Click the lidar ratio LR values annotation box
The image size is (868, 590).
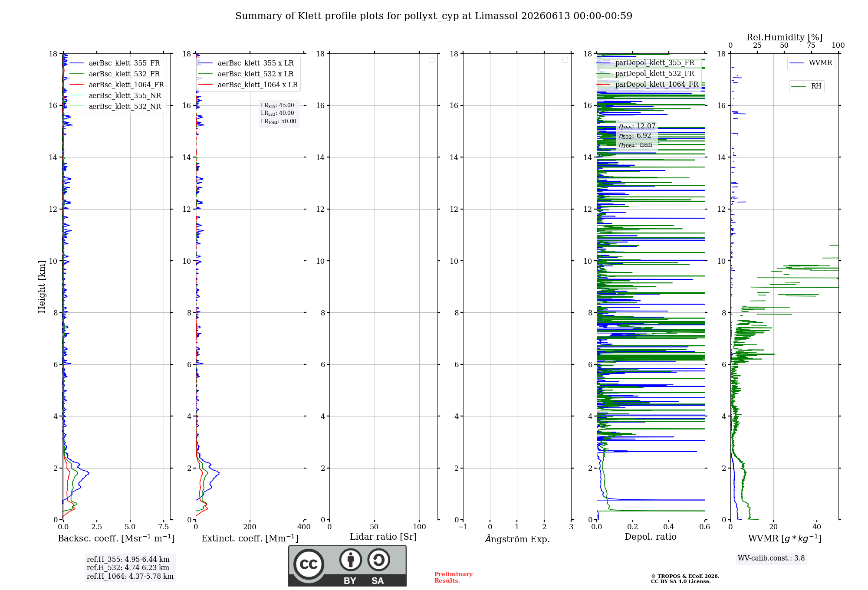tap(279, 113)
